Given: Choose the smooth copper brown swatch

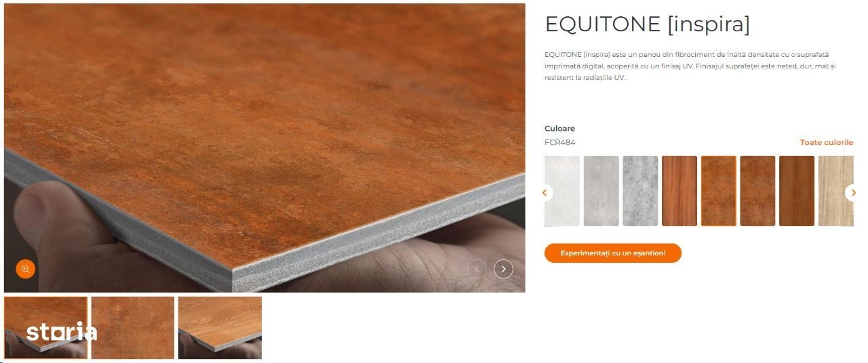Looking at the screenshot, I should (797, 191).
